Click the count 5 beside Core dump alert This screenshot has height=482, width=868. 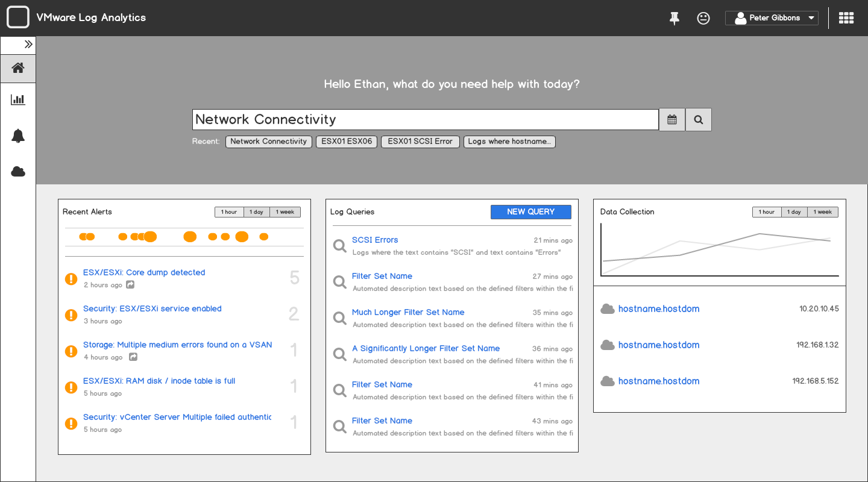[294, 278]
